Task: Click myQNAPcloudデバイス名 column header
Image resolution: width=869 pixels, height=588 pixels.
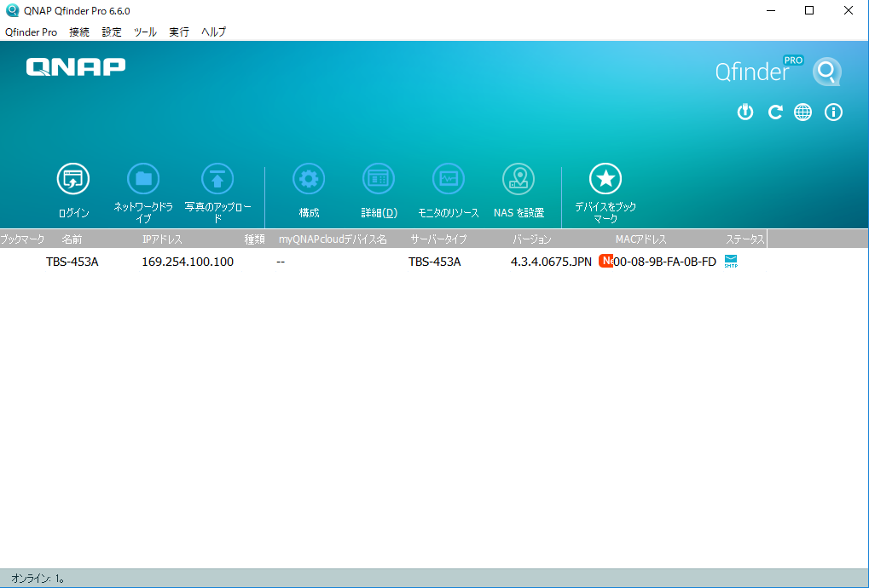Action: pyautogui.click(x=333, y=239)
